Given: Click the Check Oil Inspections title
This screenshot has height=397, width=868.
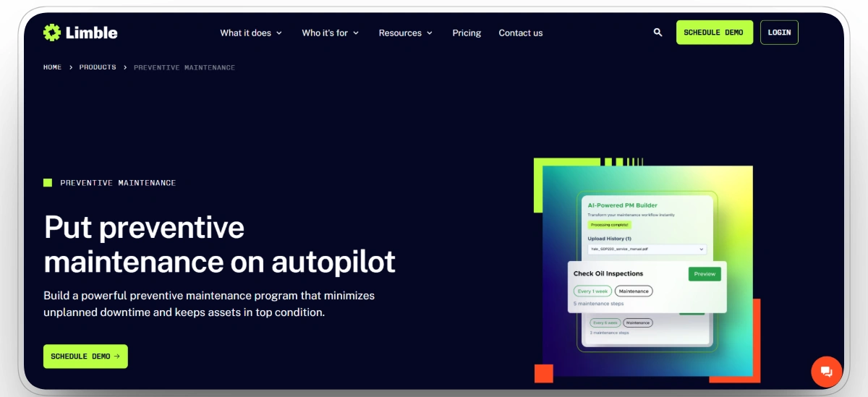Looking at the screenshot, I should pyautogui.click(x=608, y=274).
